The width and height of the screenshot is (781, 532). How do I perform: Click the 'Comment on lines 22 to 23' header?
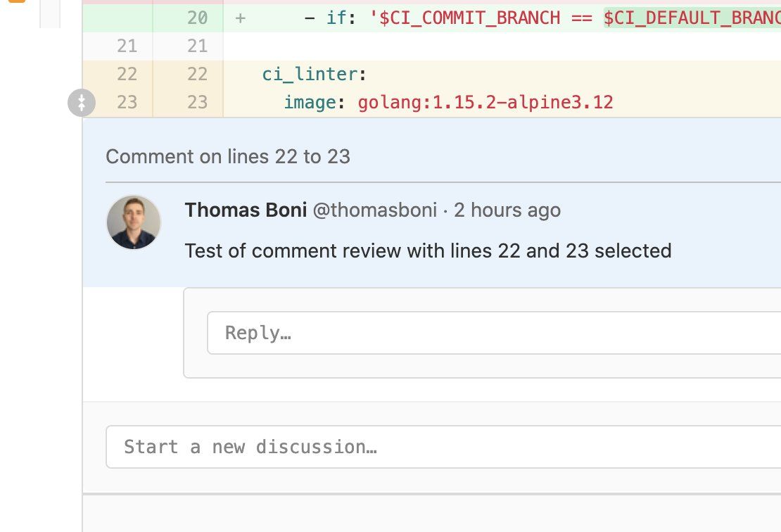pyautogui.click(x=228, y=156)
